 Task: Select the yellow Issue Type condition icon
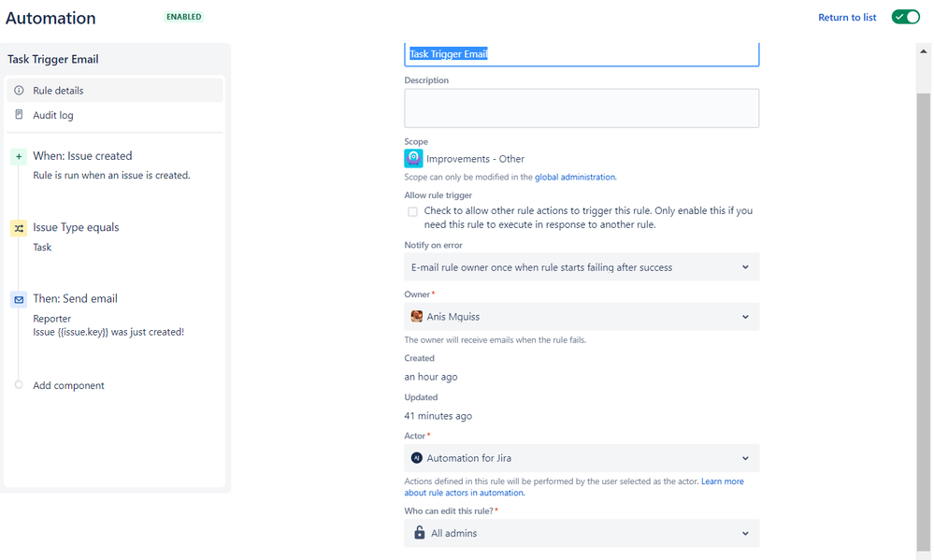[19, 228]
